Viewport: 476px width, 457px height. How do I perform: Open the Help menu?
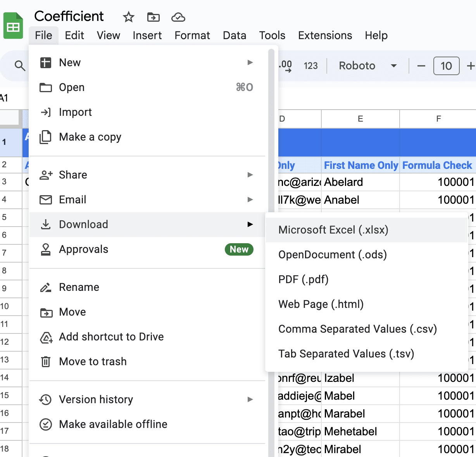click(x=376, y=35)
